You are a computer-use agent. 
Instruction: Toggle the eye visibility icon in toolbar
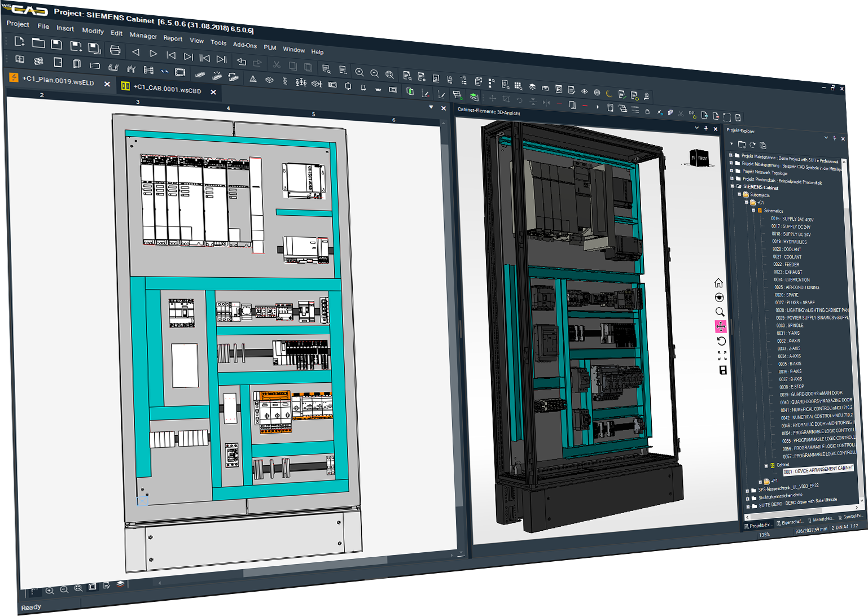click(584, 91)
